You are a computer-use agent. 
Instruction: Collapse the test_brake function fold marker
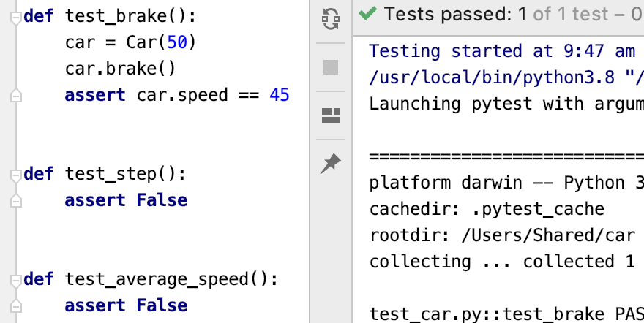pyautogui.click(x=15, y=18)
